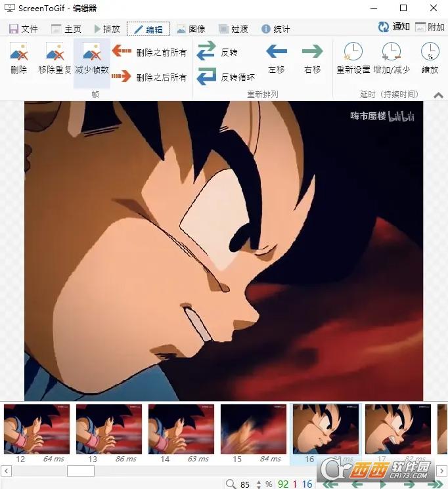Click the 增加/减少 delay clock icon
Image resolution: width=448 pixels, height=489 pixels.
[x=392, y=51]
